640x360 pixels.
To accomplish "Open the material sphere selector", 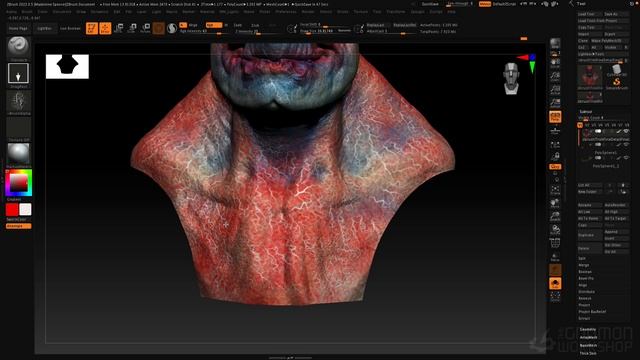I will (18, 154).
